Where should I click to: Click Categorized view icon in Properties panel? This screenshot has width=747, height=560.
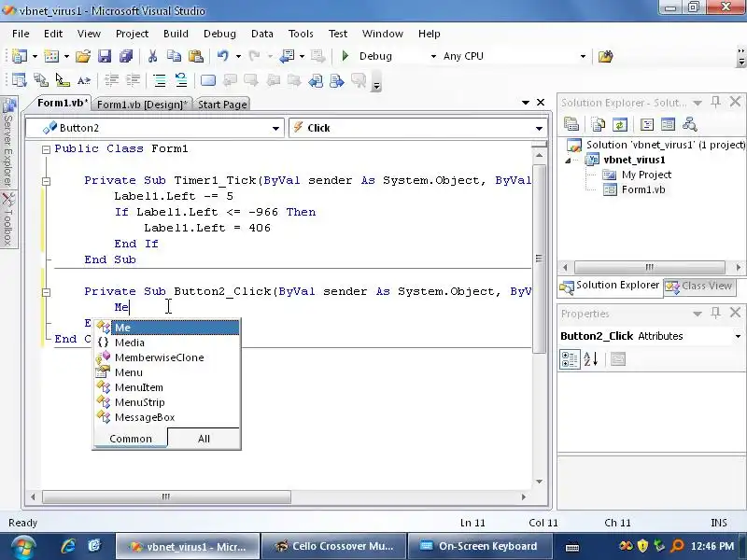click(570, 359)
